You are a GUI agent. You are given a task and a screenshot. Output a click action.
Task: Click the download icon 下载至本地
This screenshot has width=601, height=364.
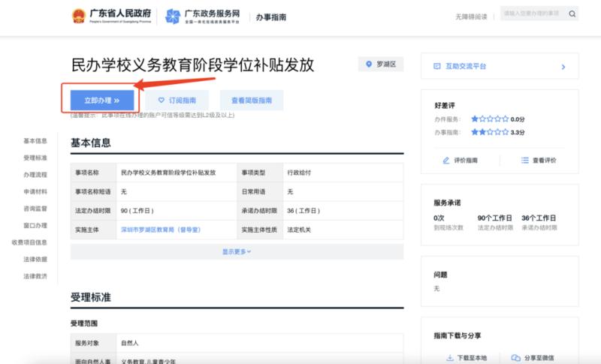[x=450, y=358]
